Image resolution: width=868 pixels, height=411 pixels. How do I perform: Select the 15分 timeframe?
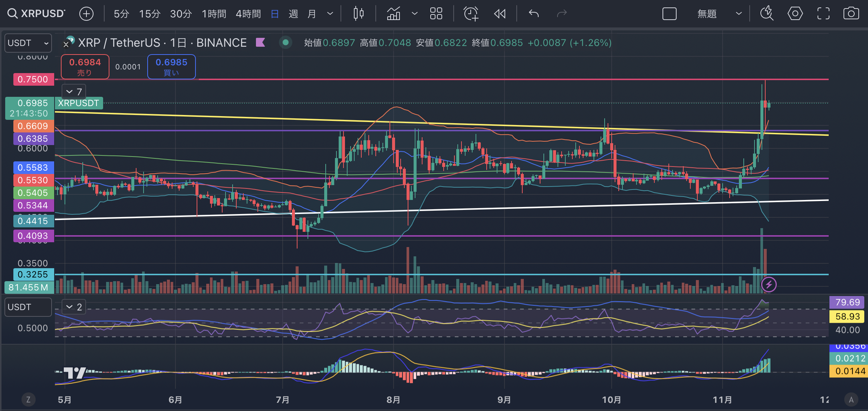pos(149,14)
